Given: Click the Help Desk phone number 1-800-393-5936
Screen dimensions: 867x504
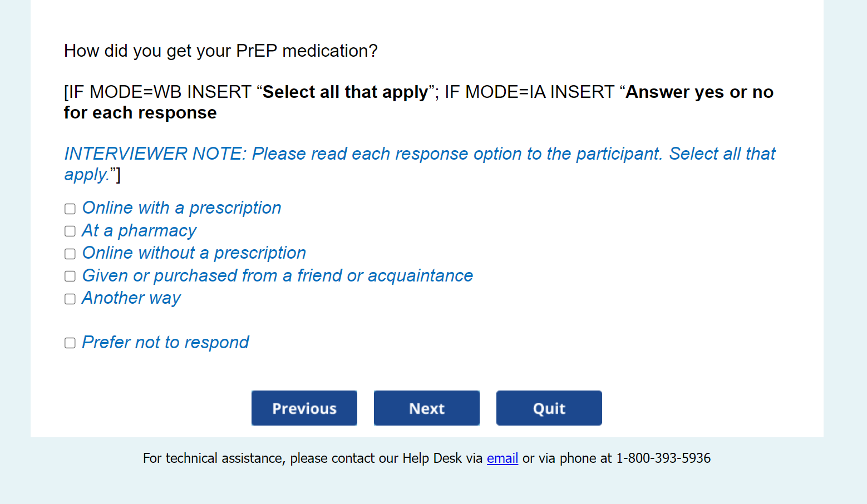Looking at the screenshot, I should [x=663, y=458].
